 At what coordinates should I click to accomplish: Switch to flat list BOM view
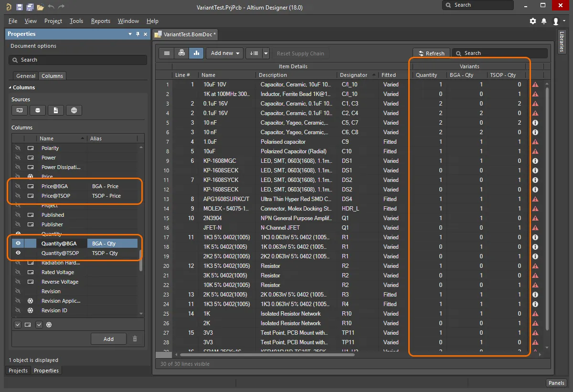click(167, 53)
